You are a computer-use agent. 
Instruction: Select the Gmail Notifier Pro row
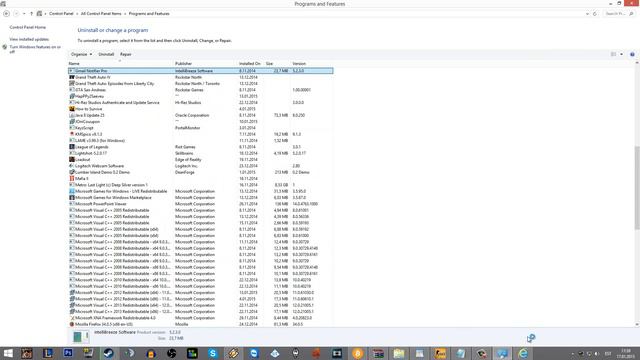[x=201, y=71]
